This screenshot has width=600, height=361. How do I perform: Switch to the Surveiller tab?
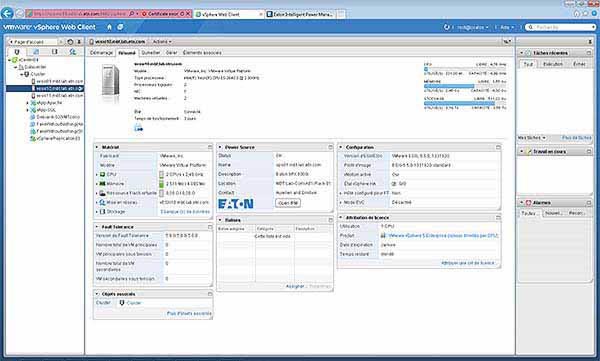(x=151, y=52)
